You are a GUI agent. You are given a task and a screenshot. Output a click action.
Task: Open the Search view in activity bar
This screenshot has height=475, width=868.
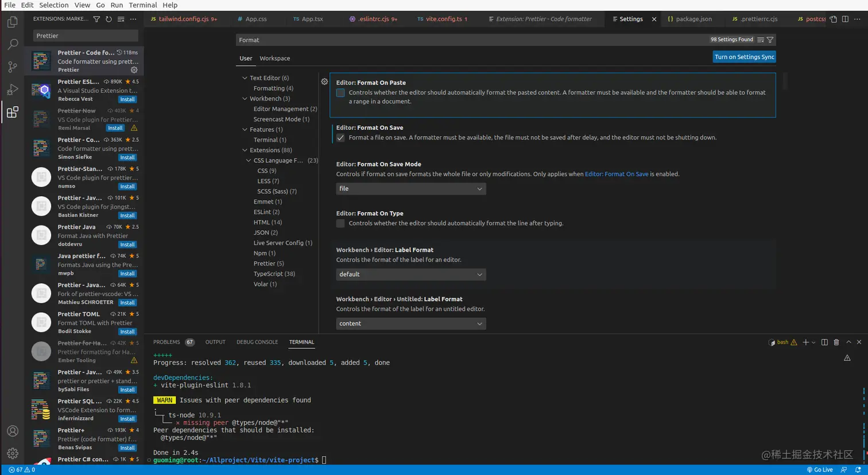click(12, 44)
